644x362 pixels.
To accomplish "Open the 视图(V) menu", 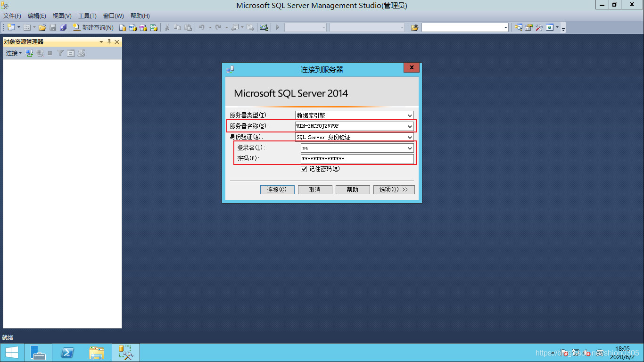I will tap(62, 16).
